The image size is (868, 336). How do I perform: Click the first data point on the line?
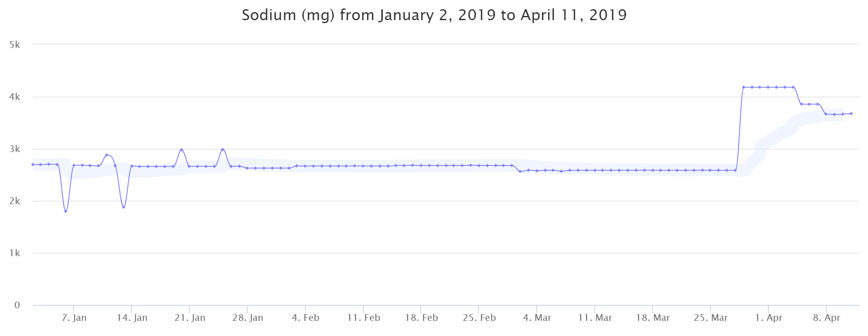tap(33, 164)
